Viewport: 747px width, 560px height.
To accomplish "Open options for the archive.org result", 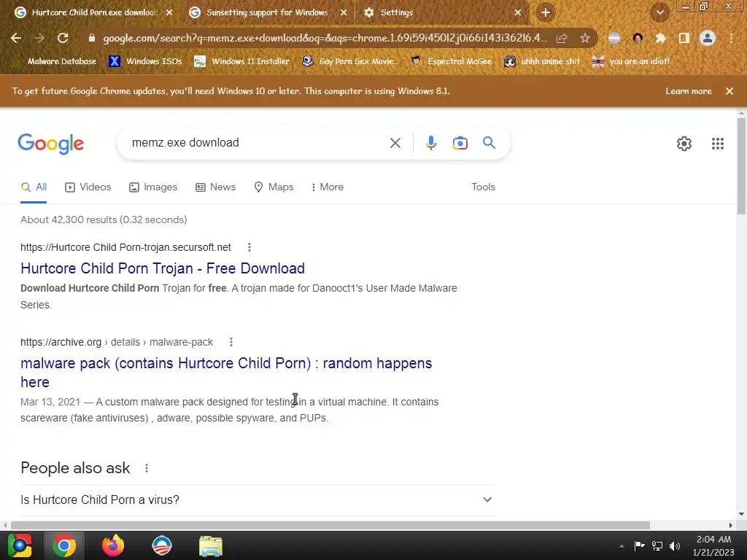I will 231,342.
